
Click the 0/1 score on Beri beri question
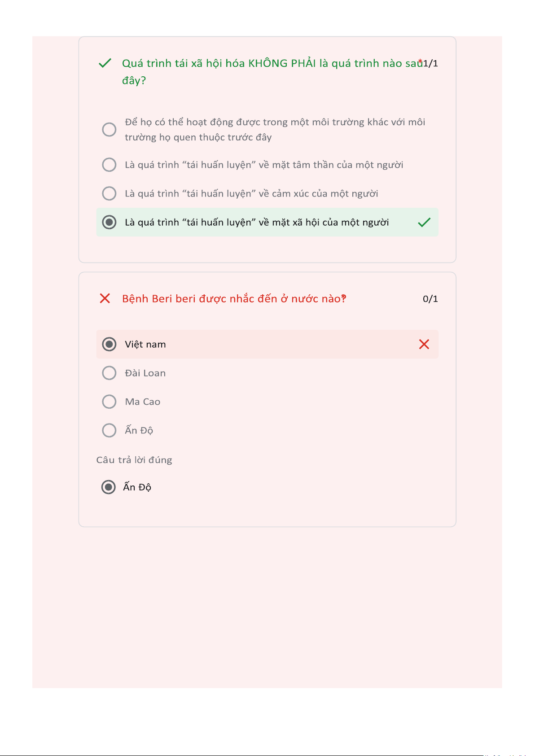430,299
